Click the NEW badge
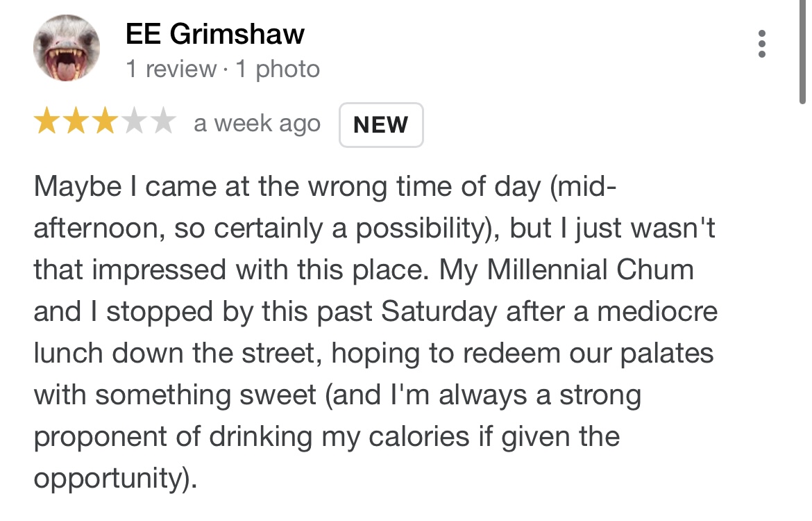The height and width of the screenshot is (521, 812). pyautogui.click(x=380, y=125)
